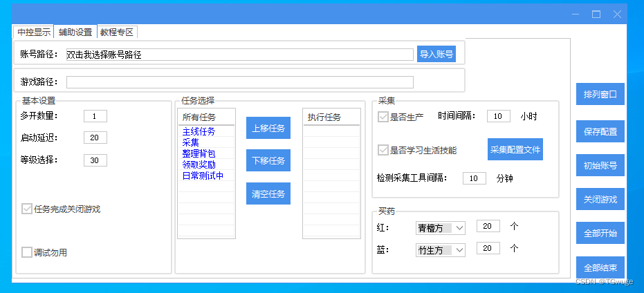This screenshot has height=293, width=644.
Task: Click the 全部开始 button
Action: (600, 233)
